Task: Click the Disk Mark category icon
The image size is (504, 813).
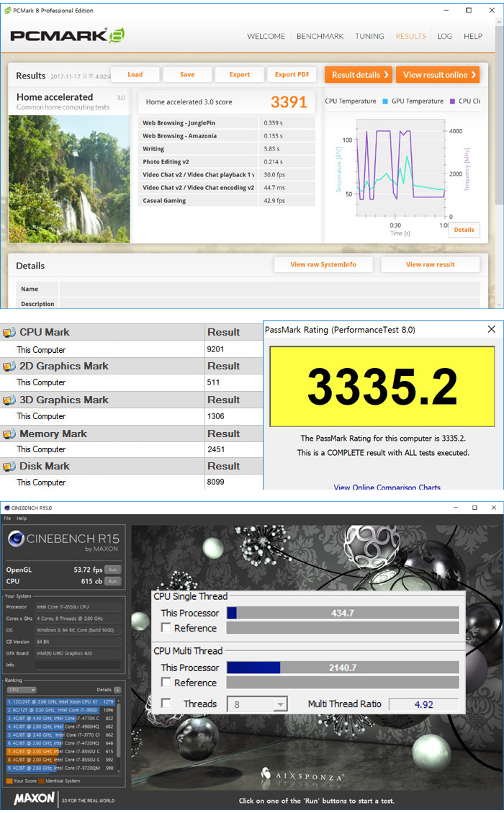Action: point(9,467)
